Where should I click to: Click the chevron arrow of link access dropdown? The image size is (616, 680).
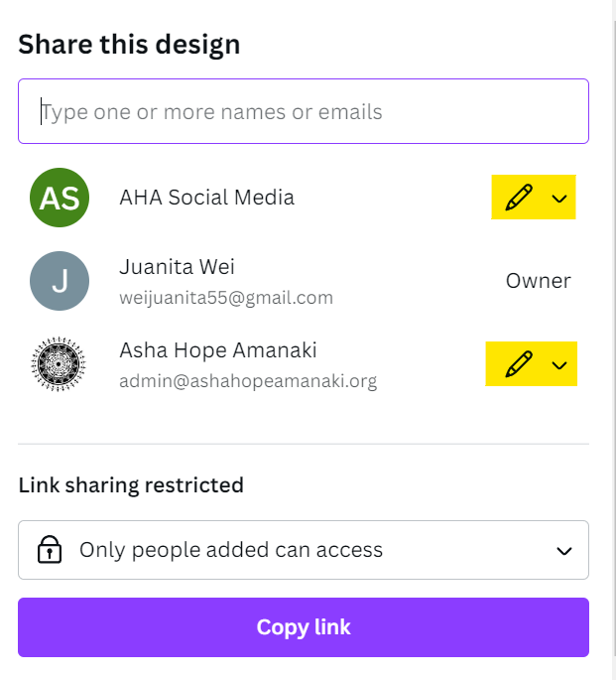pos(564,551)
